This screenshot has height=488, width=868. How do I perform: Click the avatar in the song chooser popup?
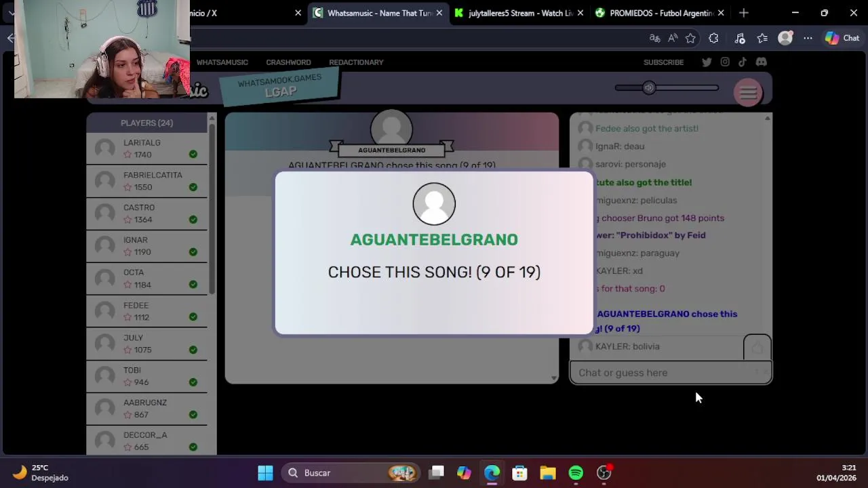point(434,204)
